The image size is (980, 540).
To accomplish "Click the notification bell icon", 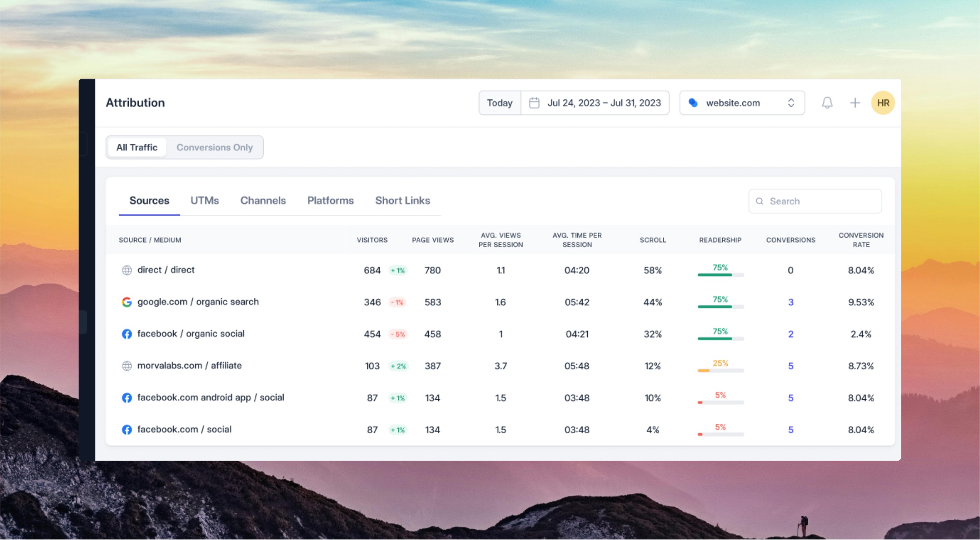I will 827,103.
